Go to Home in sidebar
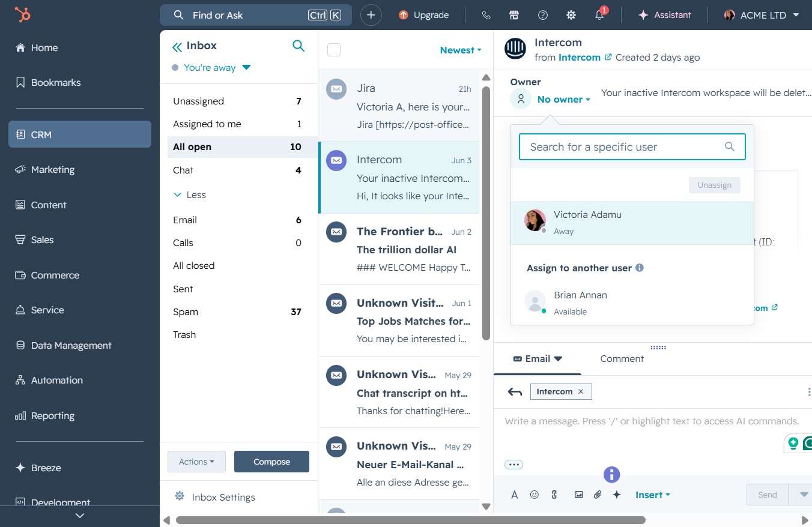The height and width of the screenshot is (527, 812). 80,47
